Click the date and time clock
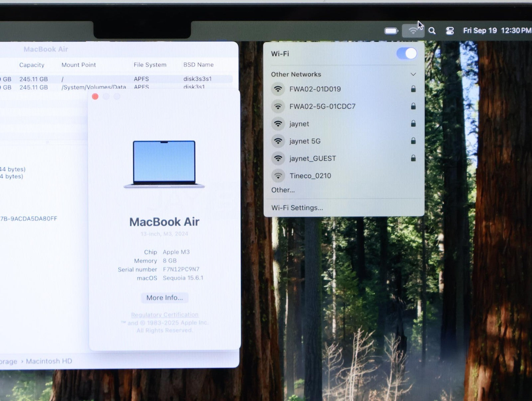Screen dimensions: 532x401 (x=497, y=31)
